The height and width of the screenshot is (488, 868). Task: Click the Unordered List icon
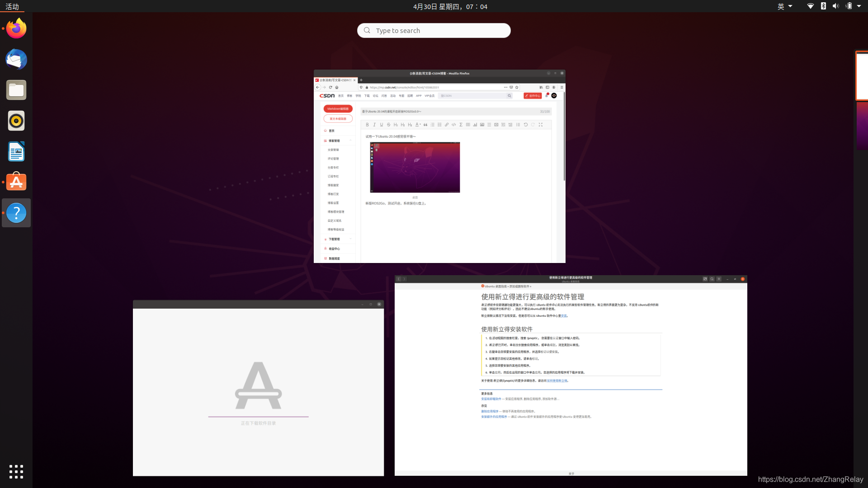(439, 125)
